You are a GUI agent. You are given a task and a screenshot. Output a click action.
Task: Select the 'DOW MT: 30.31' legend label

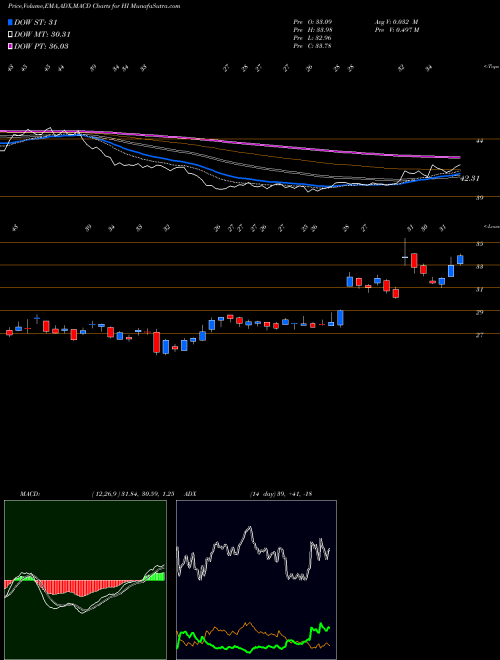point(42,35)
